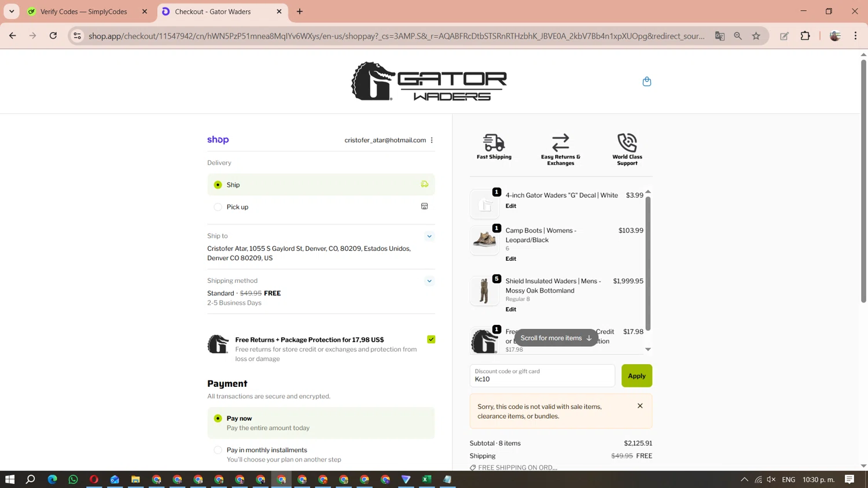This screenshot has width=868, height=488.
Task: Click the Shield Insulated Waders thumbnail
Action: [484, 291]
